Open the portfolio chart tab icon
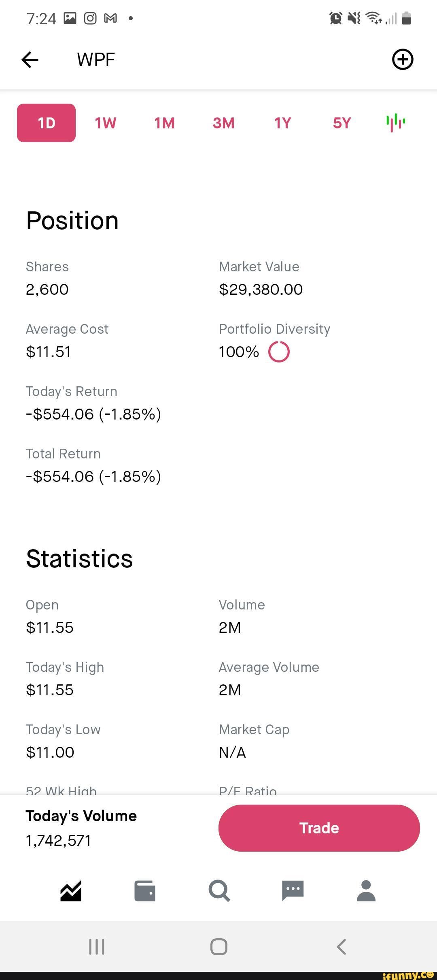 [71, 891]
